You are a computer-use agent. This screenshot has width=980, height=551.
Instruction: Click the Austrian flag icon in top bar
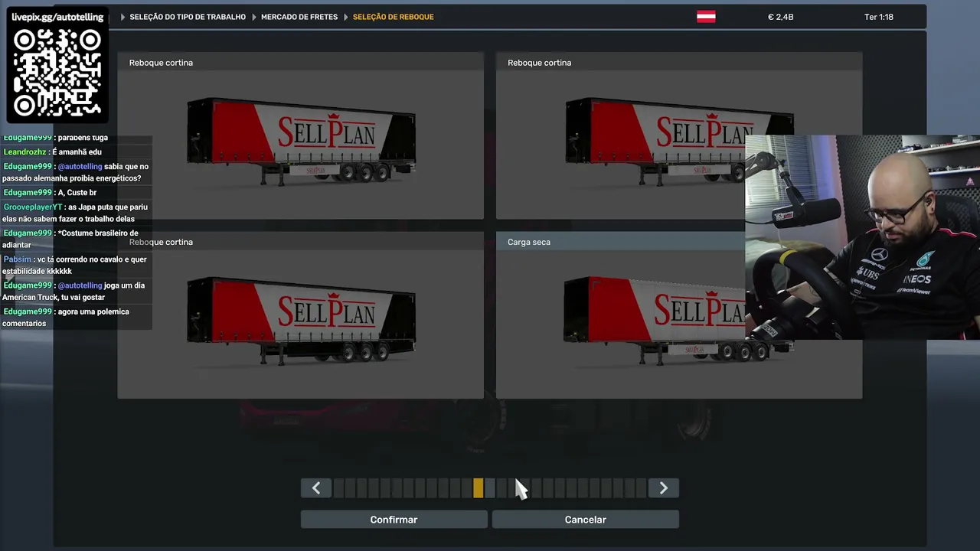tap(706, 17)
